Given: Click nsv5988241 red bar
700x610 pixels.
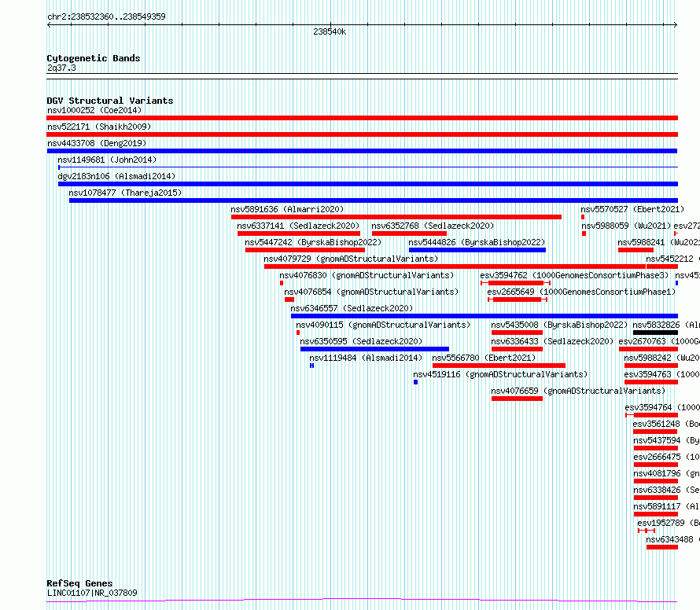Looking at the screenshot, I should coord(636,250).
